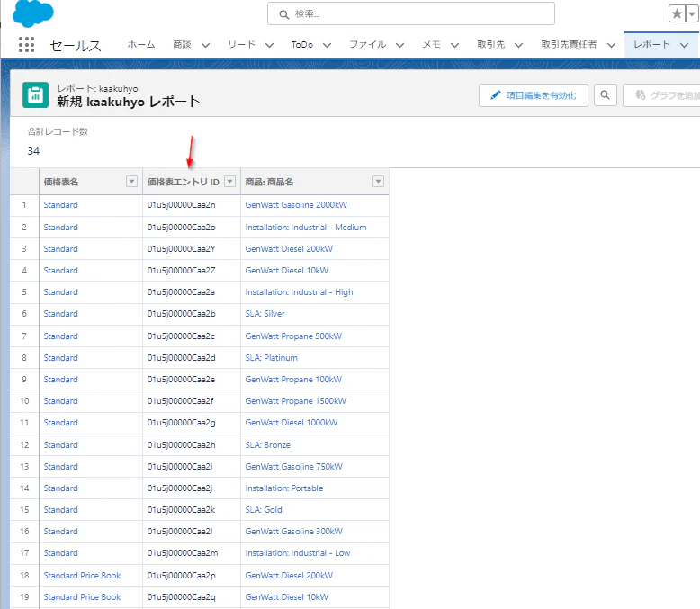Open SLA: Bronze product link
This screenshot has width=700, height=609.
click(x=267, y=445)
